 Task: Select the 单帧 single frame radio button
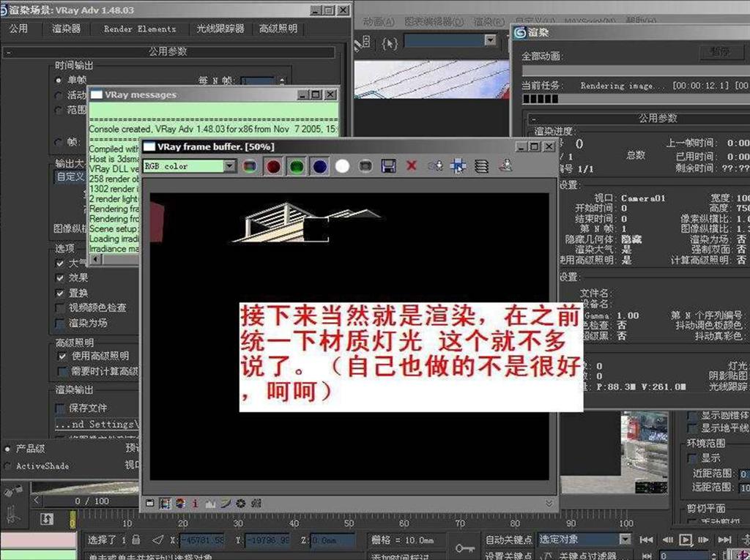[59, 80]
